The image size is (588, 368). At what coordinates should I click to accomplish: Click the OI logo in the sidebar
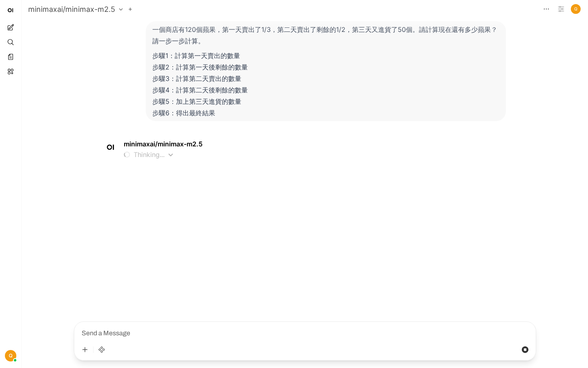[11, 10]
